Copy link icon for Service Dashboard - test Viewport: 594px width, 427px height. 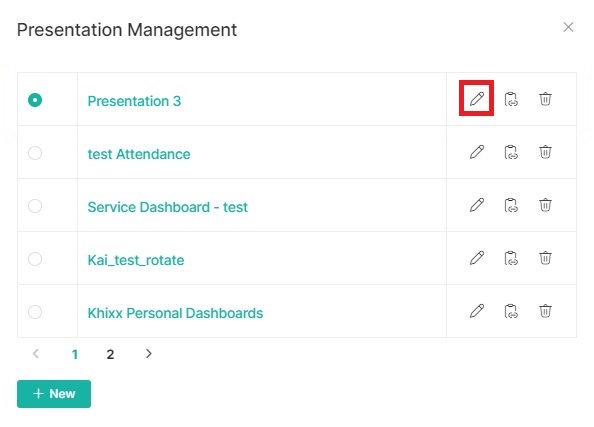pos(511,205)
